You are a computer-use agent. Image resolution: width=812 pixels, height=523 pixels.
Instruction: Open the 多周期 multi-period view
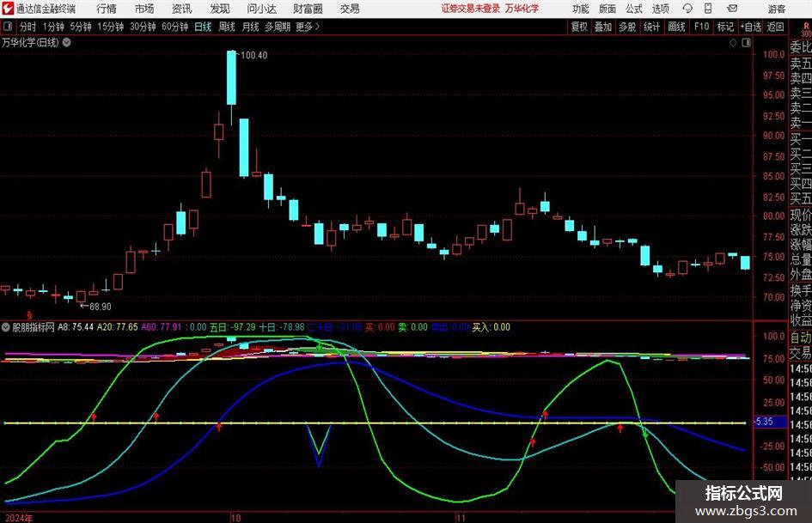tap(278, 27)
